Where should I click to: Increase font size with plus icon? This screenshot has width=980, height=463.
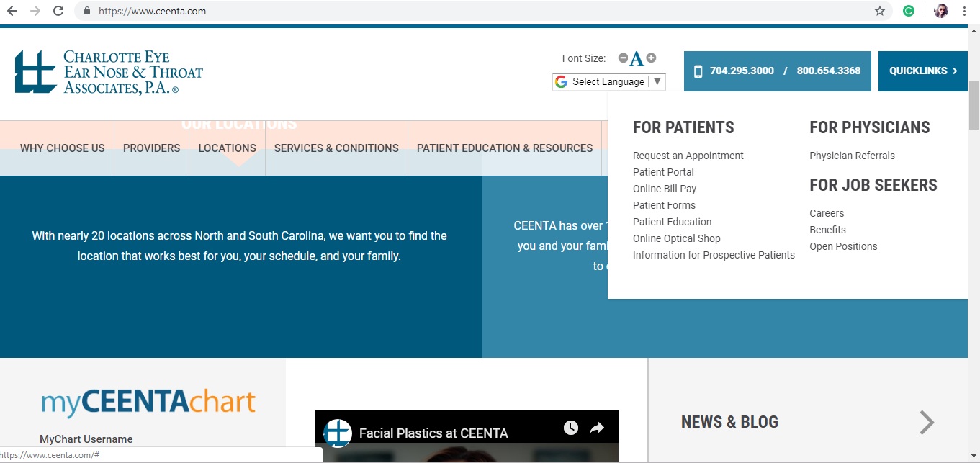pos(651,58)
